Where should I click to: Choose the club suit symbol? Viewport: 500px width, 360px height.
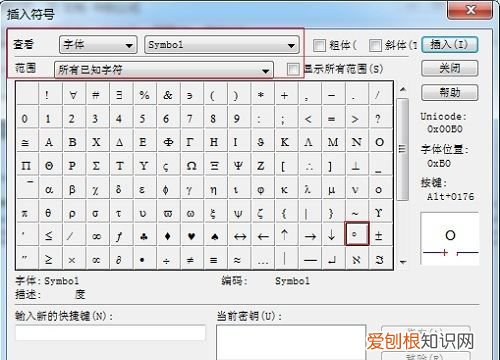(144, 235)
